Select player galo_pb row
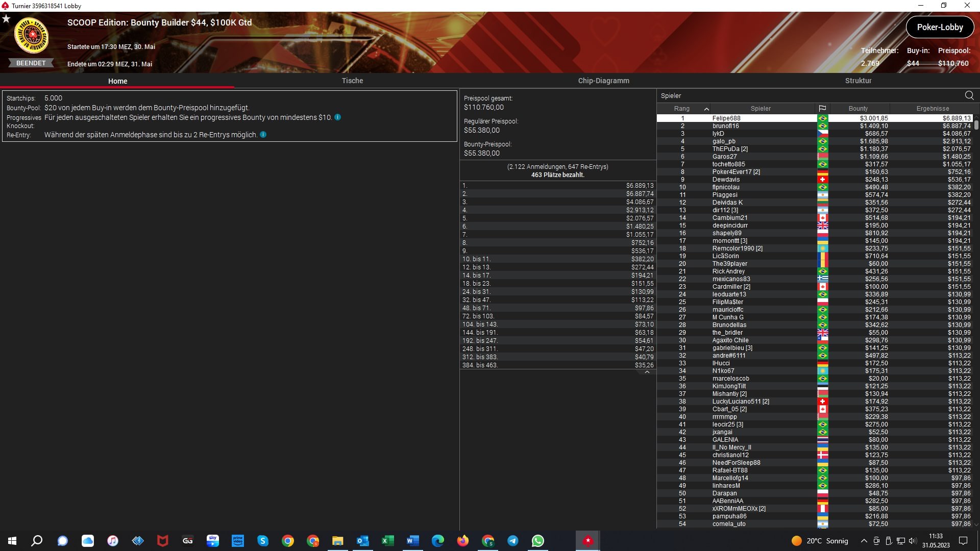Image resolution: width=980 pixels, height=551 pixels. pyautogui.click(x=815, y=141)
